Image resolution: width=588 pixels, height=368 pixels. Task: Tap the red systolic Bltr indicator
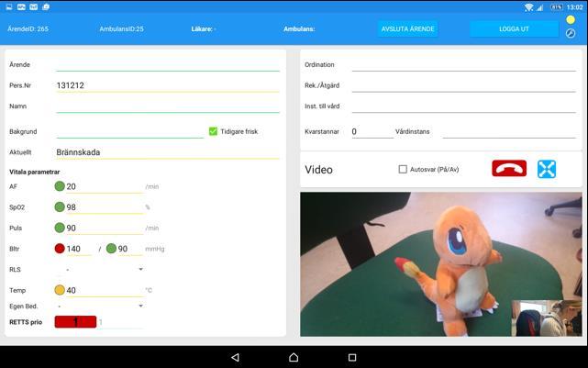tap(60, 249)
